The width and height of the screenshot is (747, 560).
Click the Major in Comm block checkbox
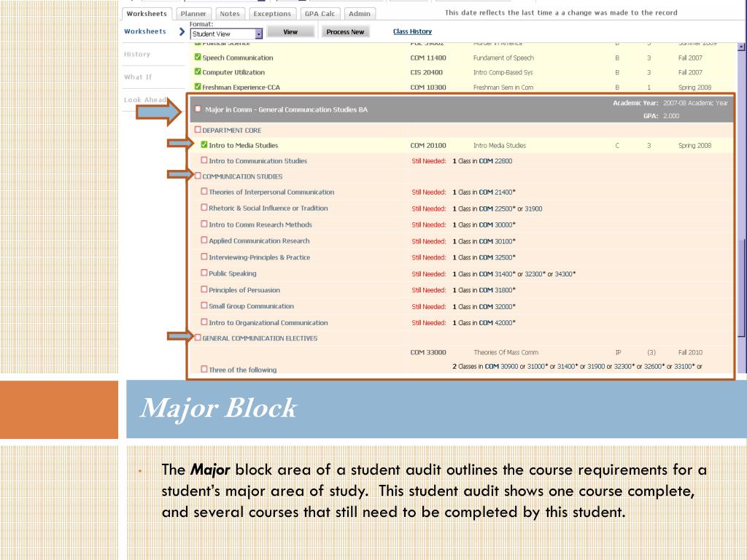pos(198,109)
